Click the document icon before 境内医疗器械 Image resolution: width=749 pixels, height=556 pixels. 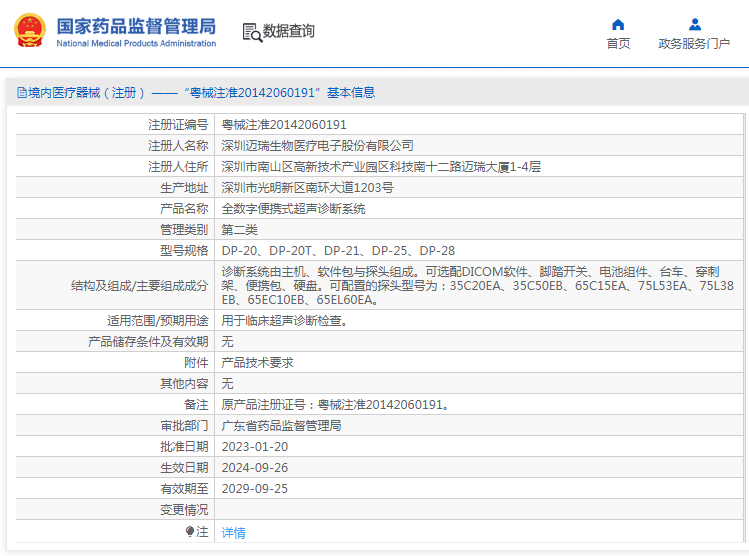click(22, 92)
